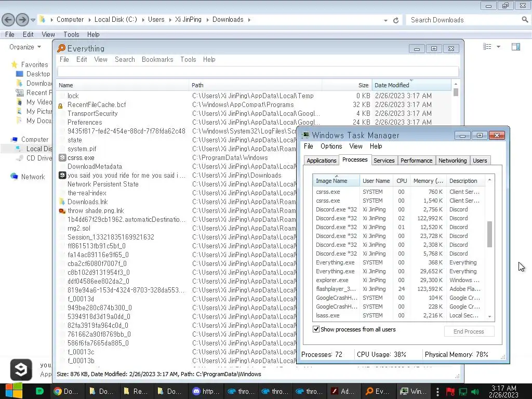Click the RecentFileCache.bcf lock icon
The image size is (532, 399).
(x=60, y=106)
